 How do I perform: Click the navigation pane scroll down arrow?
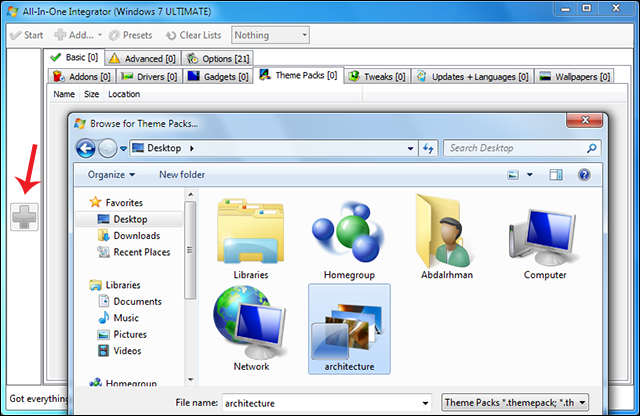tap(191, 380)
